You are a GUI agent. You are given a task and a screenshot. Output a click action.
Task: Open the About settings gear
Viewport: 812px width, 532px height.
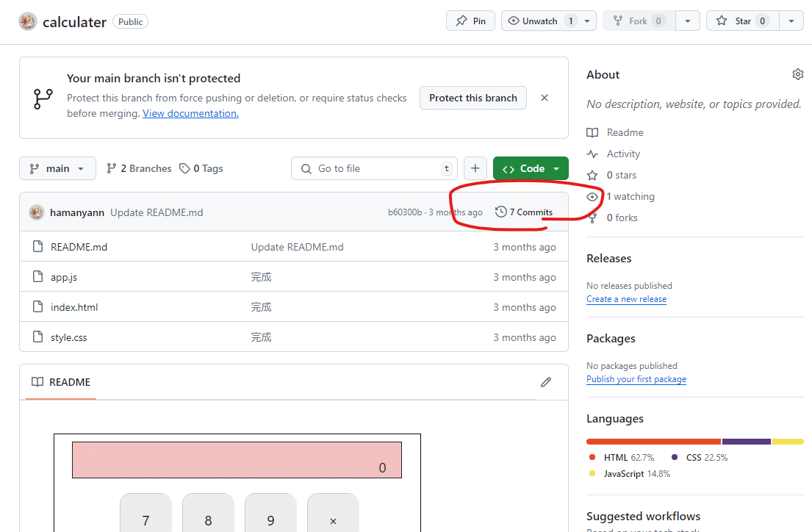point(797,74)
